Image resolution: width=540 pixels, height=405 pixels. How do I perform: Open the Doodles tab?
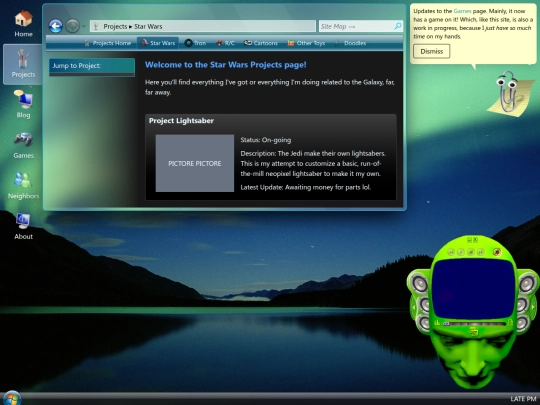pos(350,43)
